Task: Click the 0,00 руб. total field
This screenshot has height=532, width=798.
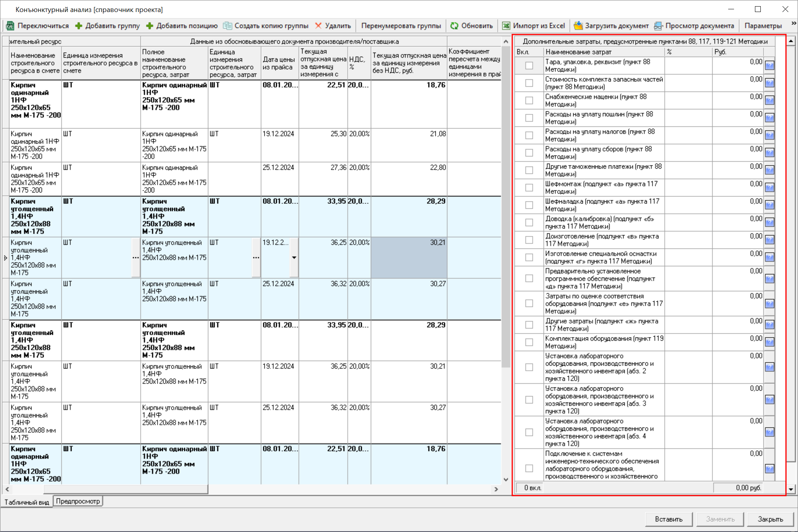Action: [x=738, y=488]
